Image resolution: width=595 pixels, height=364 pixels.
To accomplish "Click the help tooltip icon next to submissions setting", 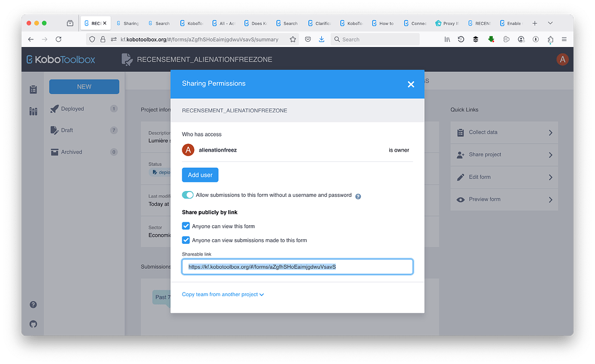I will coord(357,196).
